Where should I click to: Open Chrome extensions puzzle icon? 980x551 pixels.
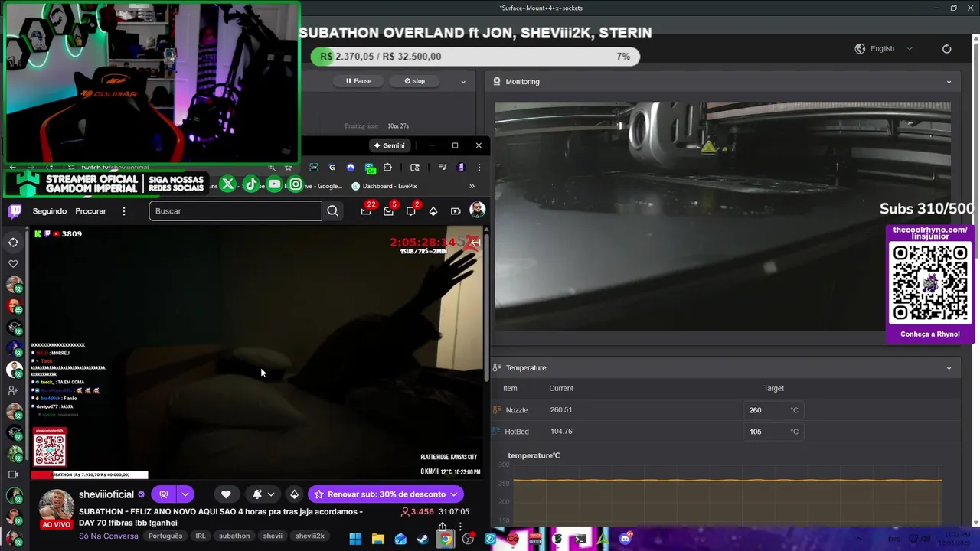[387, 168]
